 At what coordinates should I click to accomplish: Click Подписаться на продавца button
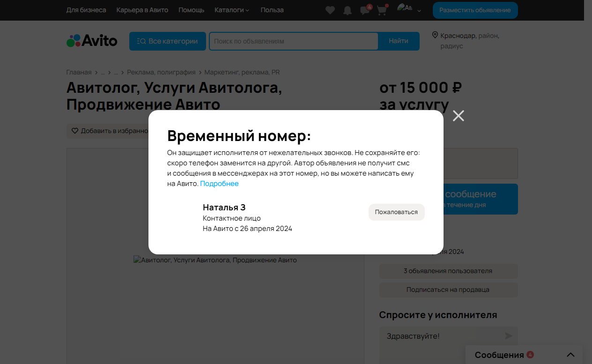448,290
